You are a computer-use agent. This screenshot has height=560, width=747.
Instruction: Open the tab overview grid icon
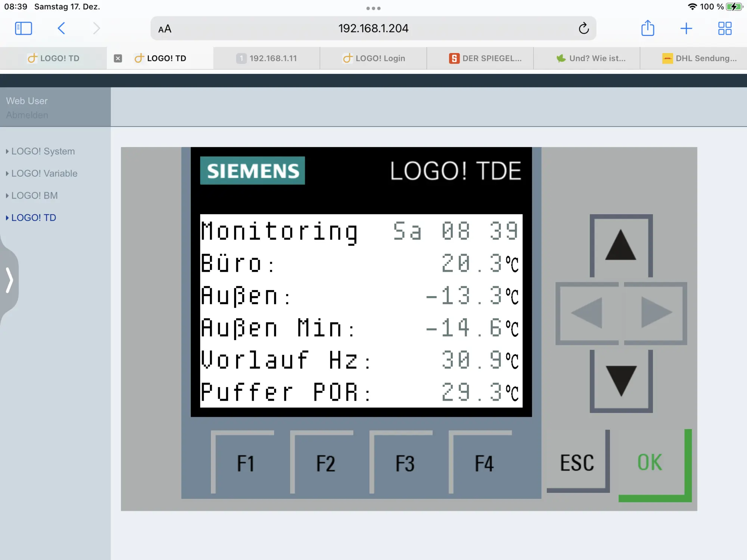(725, 28)
